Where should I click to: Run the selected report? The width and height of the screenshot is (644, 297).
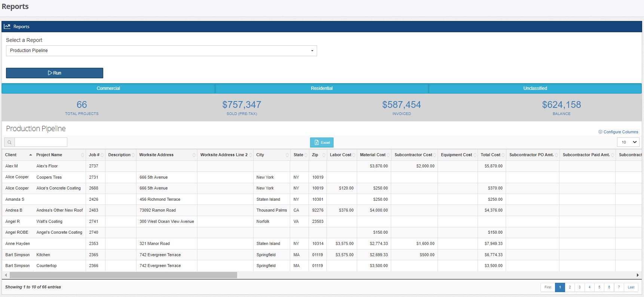(x=55, y=73)
